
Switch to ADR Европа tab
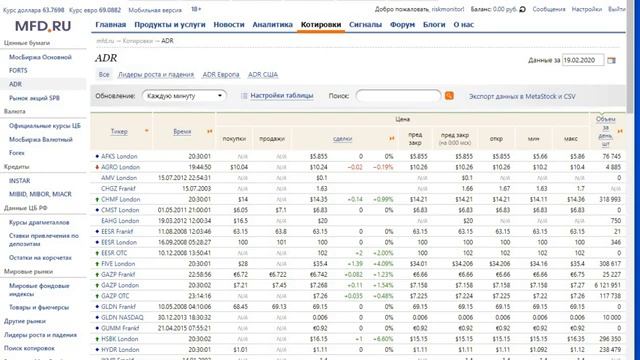(x=221, y=75)
